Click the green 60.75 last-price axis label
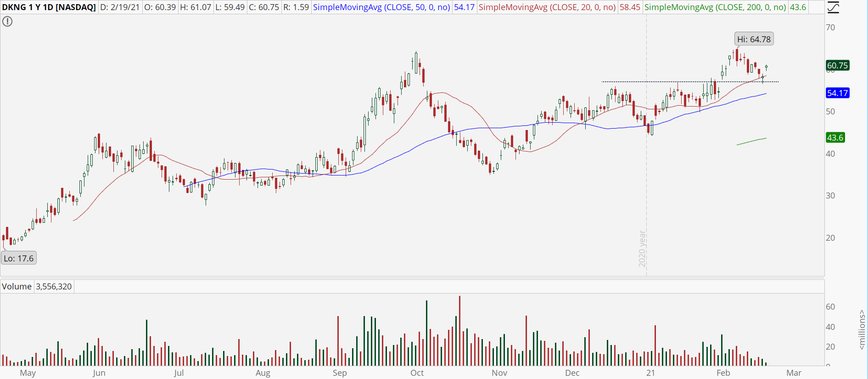Viewport: 868px width, 379px height. point(838,65)
